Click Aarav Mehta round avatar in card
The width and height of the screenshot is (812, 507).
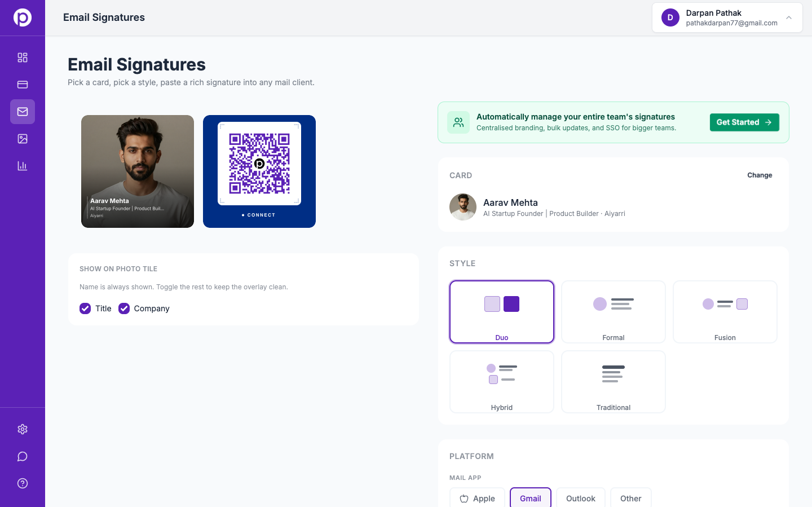pos(463,207)
